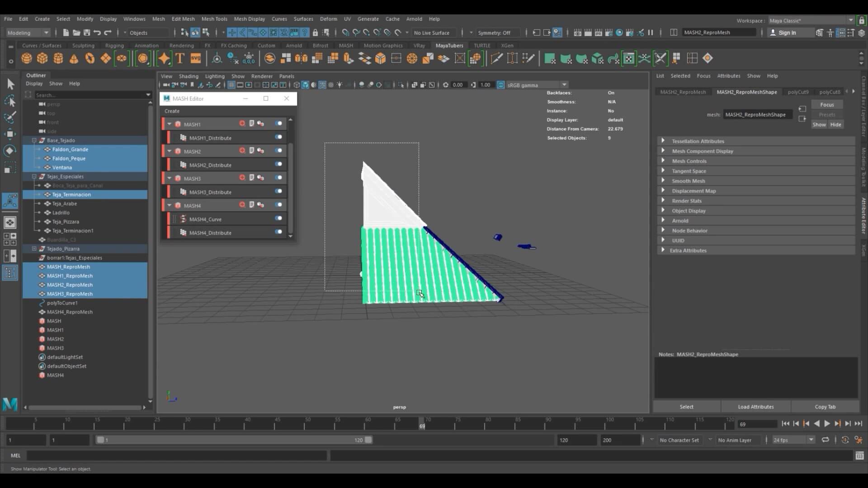Image resolution: width=868 pixels, height=488 pixels.
Task: Toggle MASH1_Distribute node enable switch
Action: 278,137
